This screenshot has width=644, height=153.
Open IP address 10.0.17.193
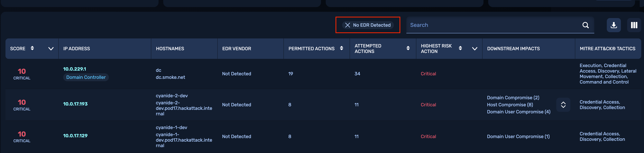pyautogui.click(x=75, y=104)
